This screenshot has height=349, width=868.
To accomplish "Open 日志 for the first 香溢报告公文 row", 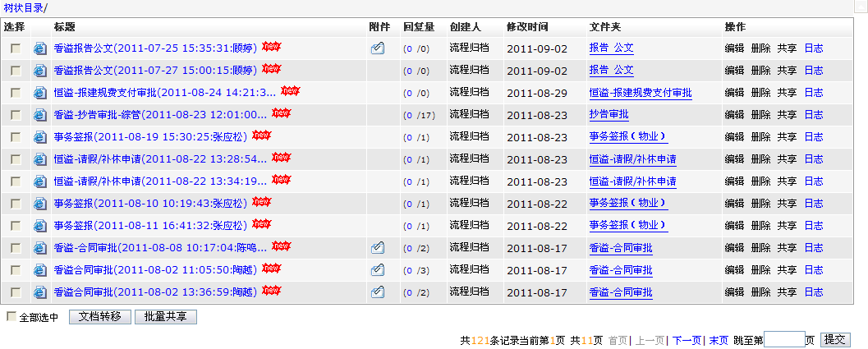I will 813,48.
